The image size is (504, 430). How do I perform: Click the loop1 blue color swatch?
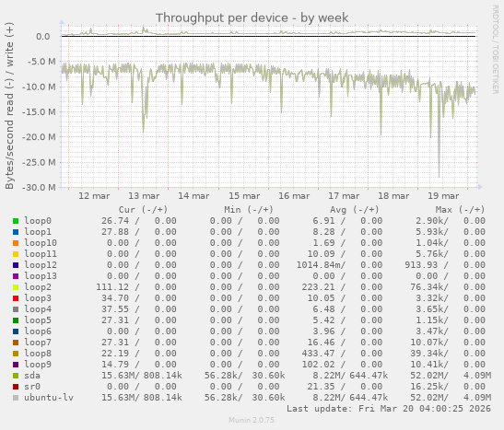(16, 232)
